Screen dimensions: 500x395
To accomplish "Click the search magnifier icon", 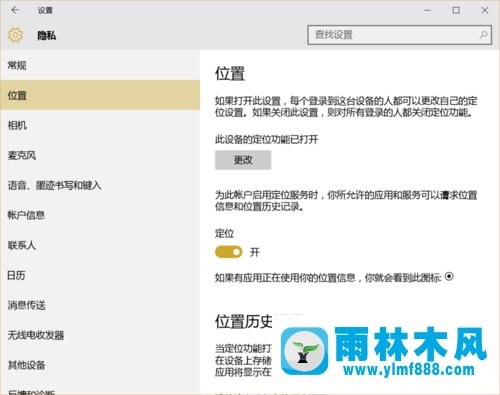I will pyautogui.click(x=483, y=35).
